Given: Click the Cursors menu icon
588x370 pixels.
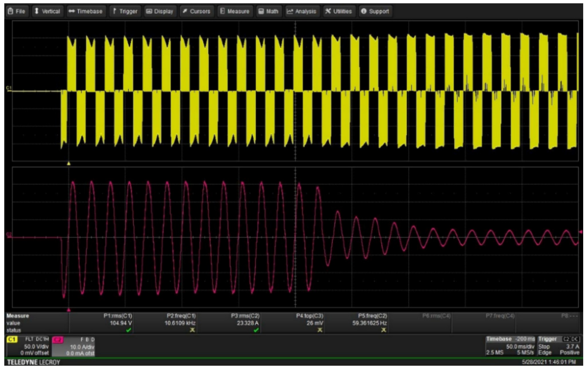Looking at the screenshot, I should point(185,11).
